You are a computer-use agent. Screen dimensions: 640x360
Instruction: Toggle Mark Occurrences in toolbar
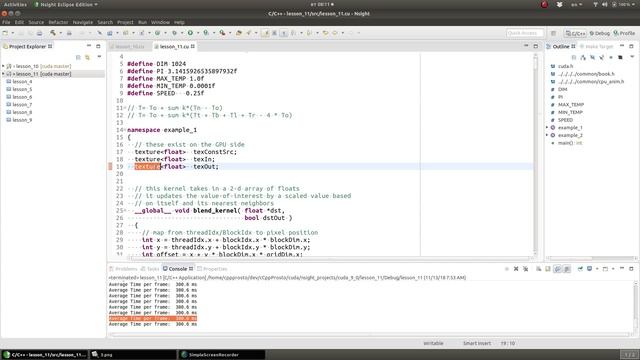266,33
